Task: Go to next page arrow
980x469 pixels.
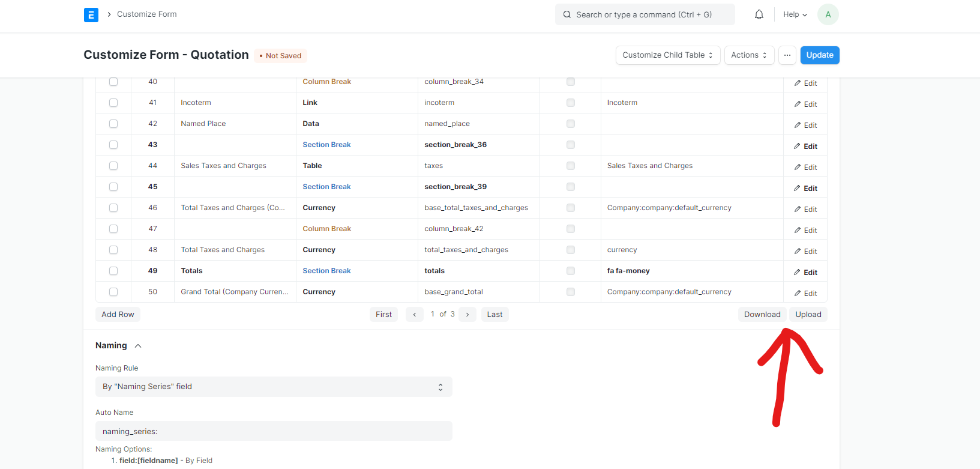Action: 467,315
